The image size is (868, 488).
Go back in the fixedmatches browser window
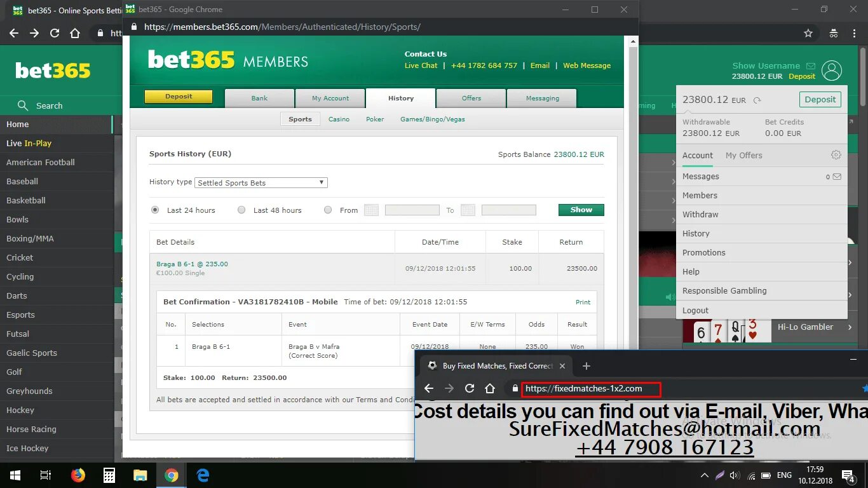pos(429,388)
